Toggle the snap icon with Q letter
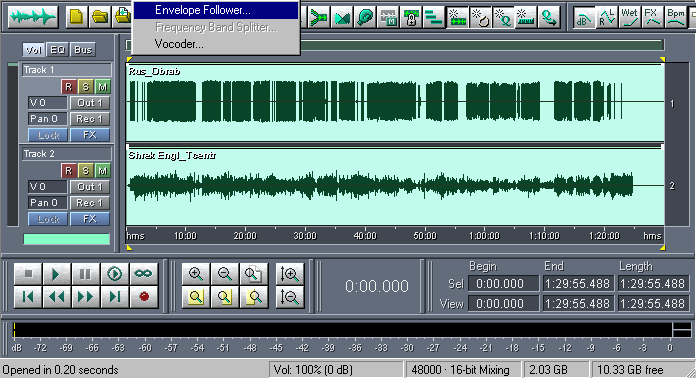 tap(503, 18)
